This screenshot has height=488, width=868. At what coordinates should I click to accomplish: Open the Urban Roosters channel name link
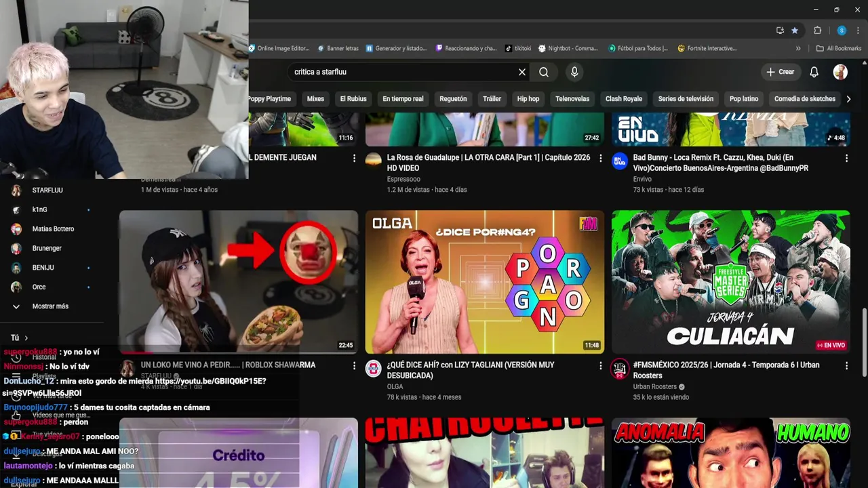655,387
